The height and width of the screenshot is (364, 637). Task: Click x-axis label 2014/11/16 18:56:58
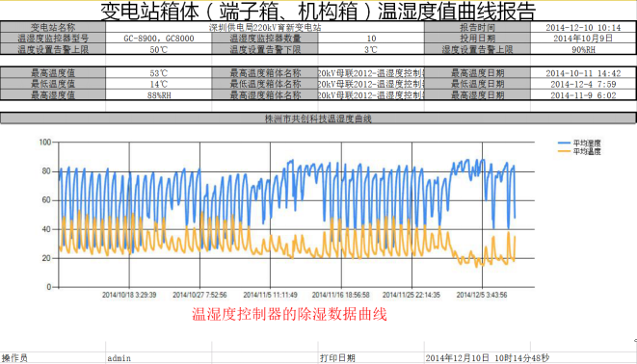coord(341,295)
